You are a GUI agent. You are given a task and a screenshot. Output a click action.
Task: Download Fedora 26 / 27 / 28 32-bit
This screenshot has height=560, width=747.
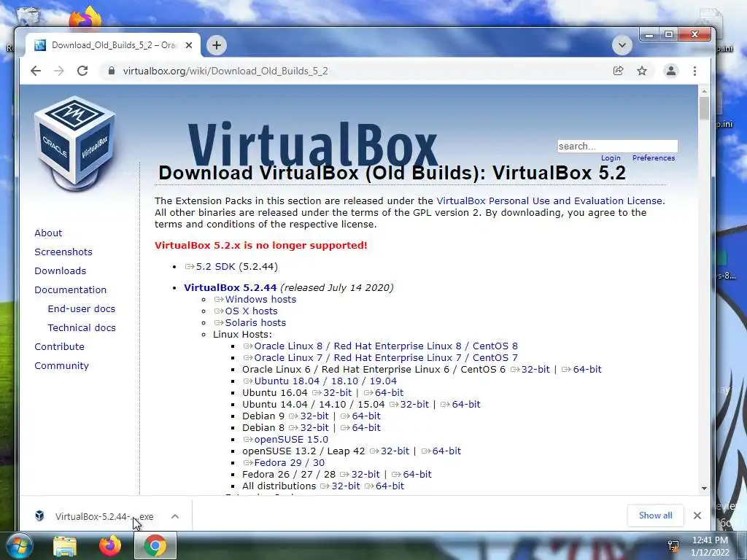[x=360, y=474]
